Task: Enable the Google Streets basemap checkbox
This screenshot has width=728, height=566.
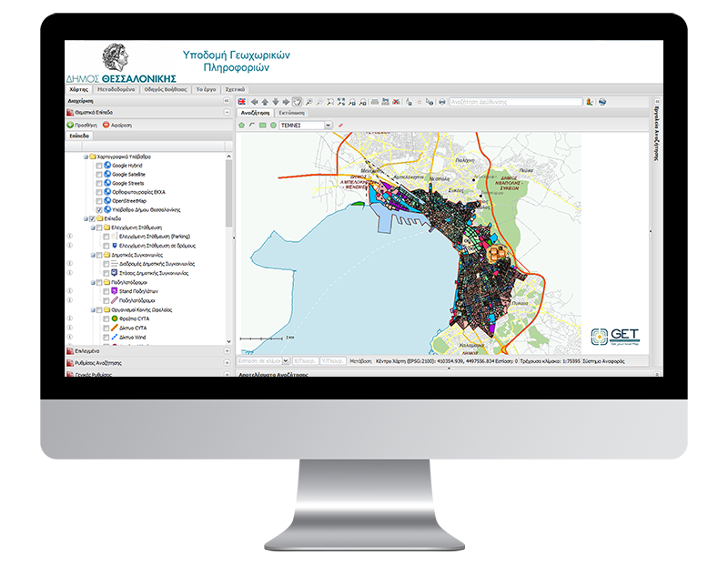Action: coord(99,184)
